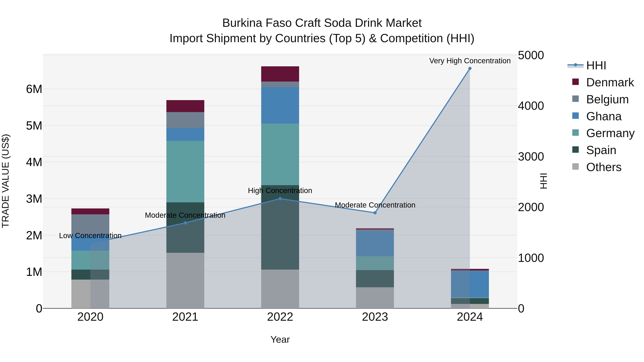The width and height of the screenshot is (644, 362).
Task: Click the 2024 HHI data point
Action: (470, 68)
